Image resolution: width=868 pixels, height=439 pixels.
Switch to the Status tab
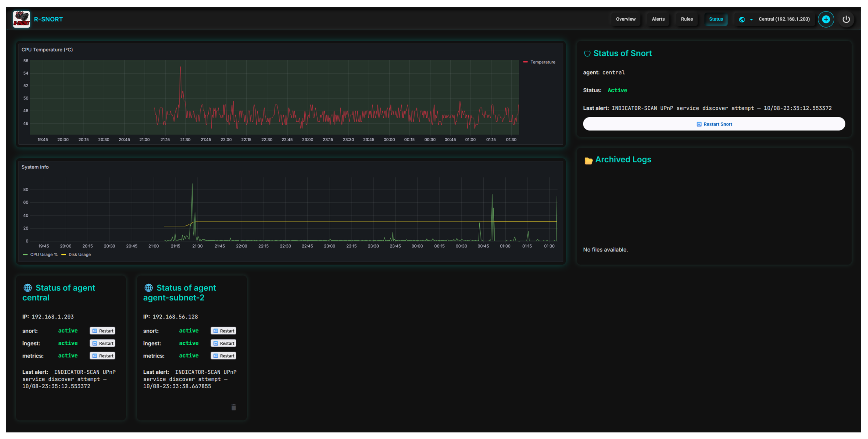tap(716, 19)
